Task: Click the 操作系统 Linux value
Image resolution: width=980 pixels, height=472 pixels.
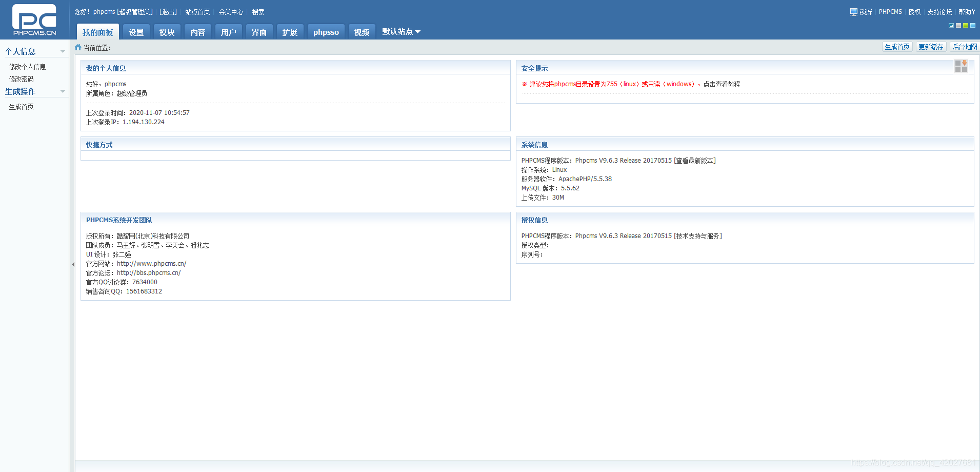Action: [x=559, y=170]
